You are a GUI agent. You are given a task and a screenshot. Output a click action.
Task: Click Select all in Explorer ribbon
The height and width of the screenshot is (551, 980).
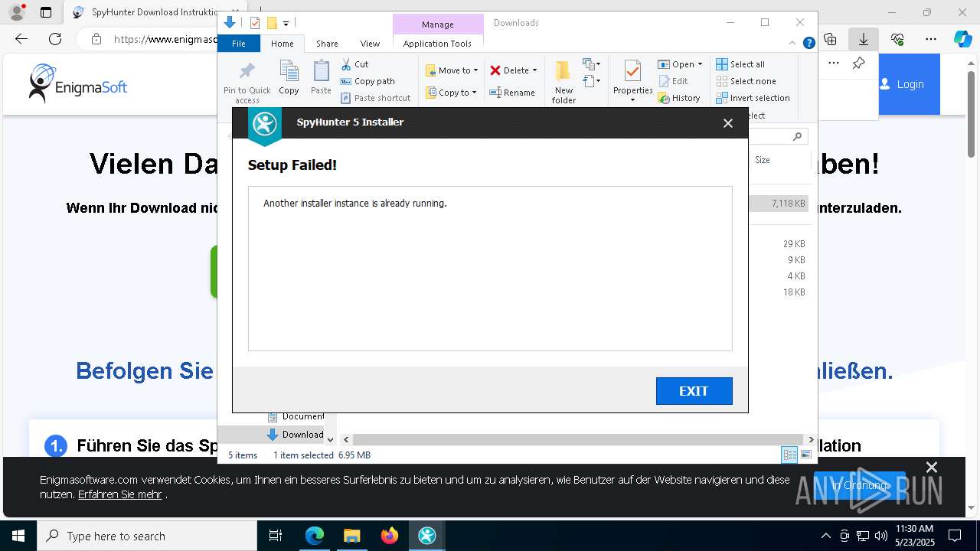[740, 64]
